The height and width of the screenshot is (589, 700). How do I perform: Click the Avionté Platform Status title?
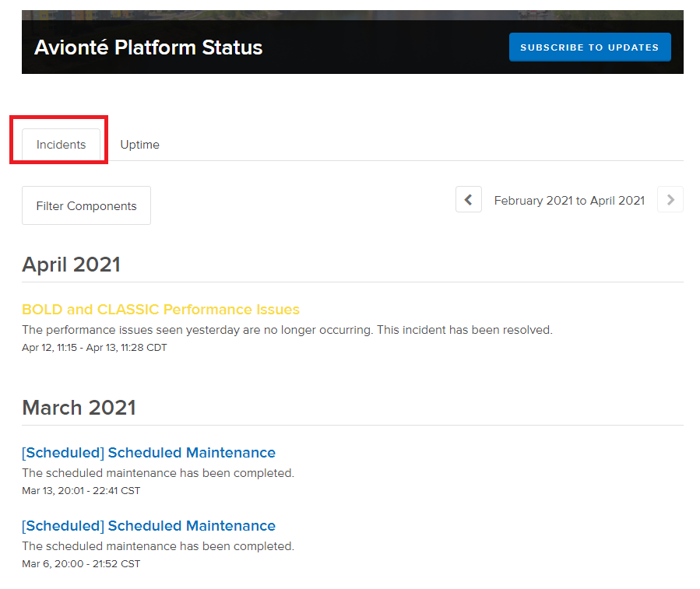pyautogui.click(x=148, y=47)
